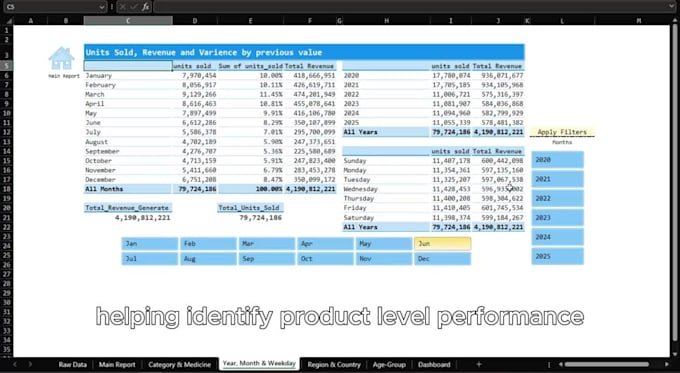Click the horizontal scrollbar thumb
The image size is (680, 373).
coord(606,364)
